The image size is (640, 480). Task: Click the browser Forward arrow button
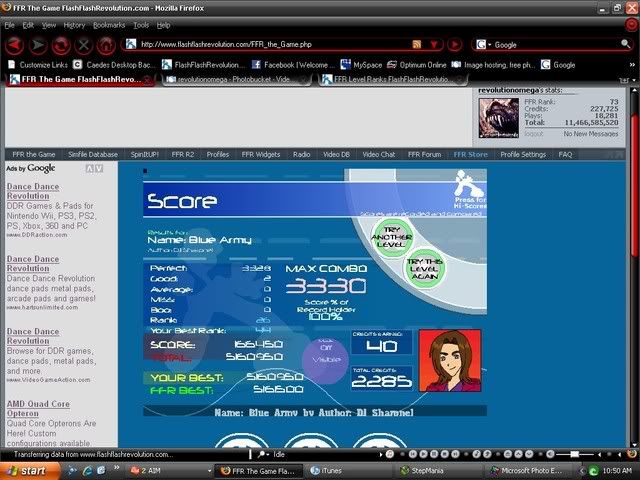click(38, 45)
